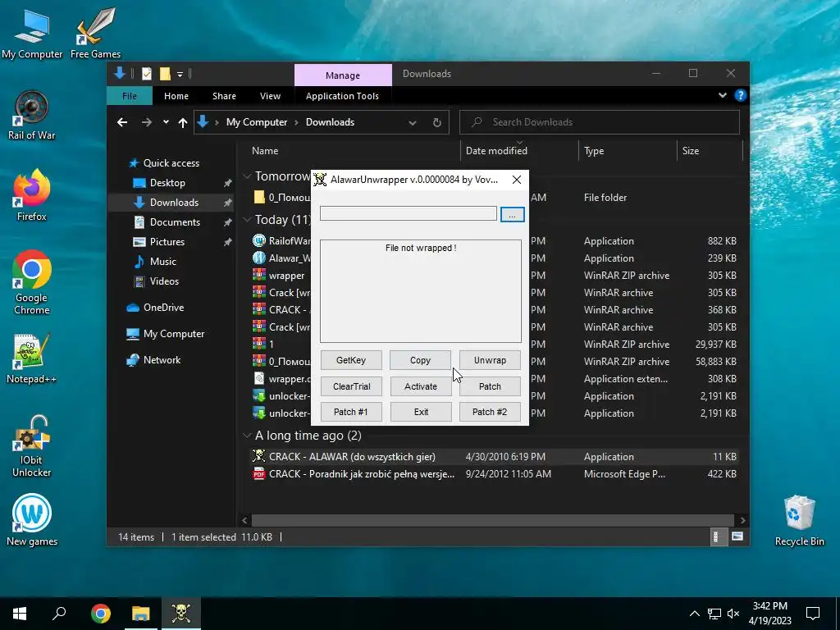Click the Activate button

[421, 386]
